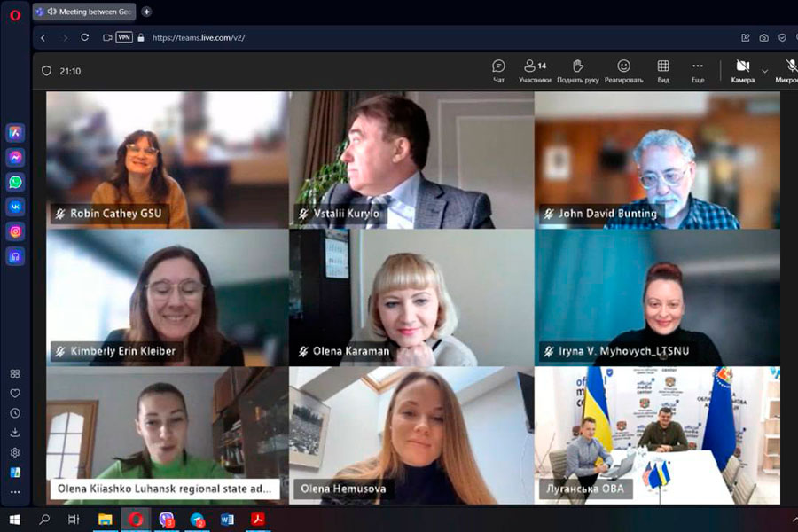Open bookmarks heart in sidebar
The image size is (798, 532).
[x=15, y=393]
